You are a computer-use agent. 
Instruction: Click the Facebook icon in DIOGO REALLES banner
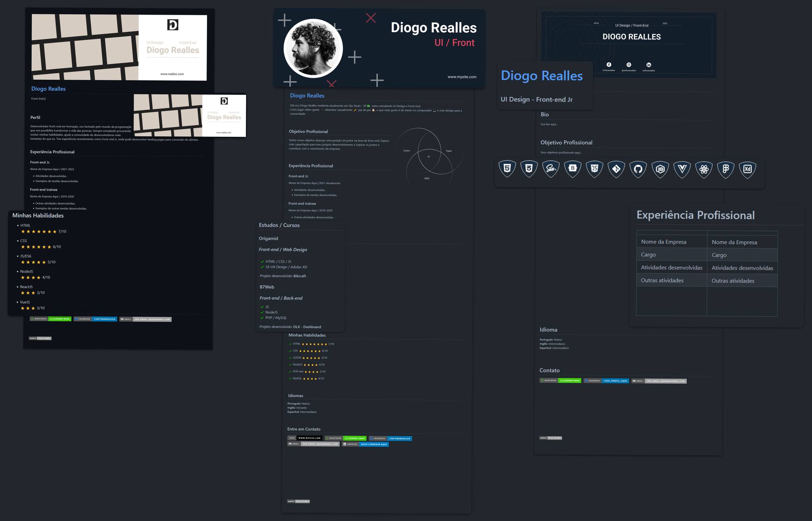(609, 65)
